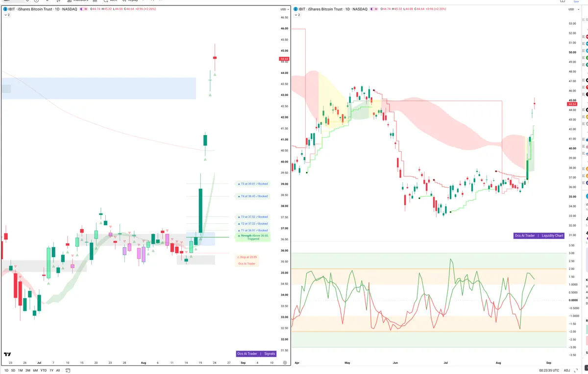Click the '-3.50' label on the oscillator axis
The image size is (588, 374).
pyautogui.click(x=571, y=355)
